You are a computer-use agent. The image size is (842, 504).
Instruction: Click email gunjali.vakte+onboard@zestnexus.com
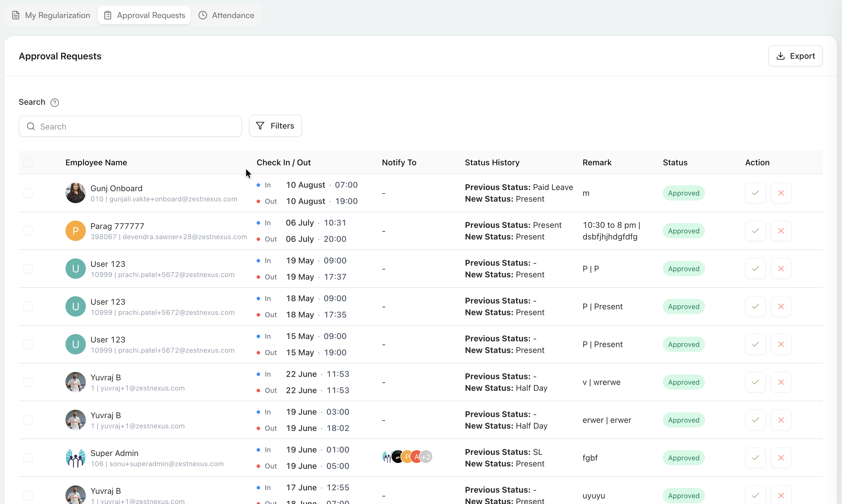[173, 199]
